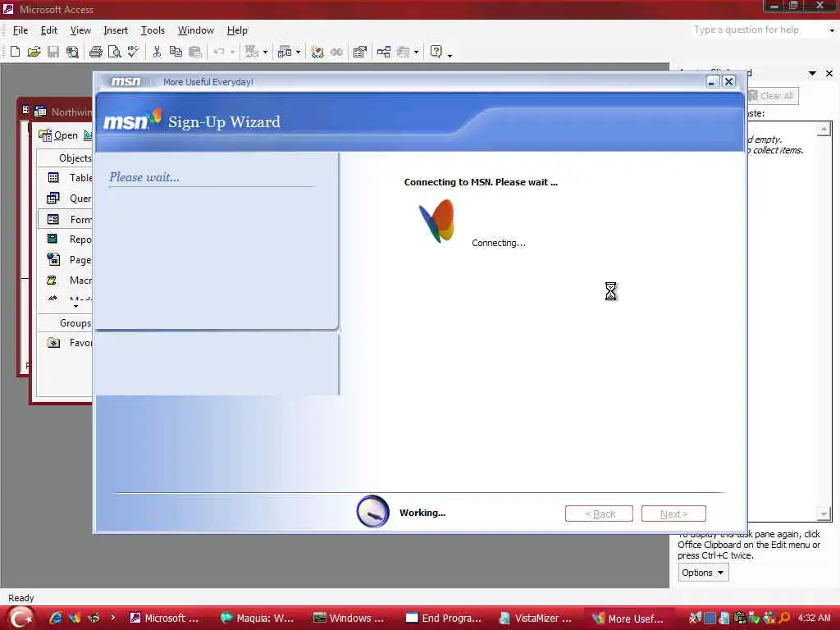This screenshot has width=840, height=630.
Task: Click the Script Editor icon in toolbar
Action: 336,52
